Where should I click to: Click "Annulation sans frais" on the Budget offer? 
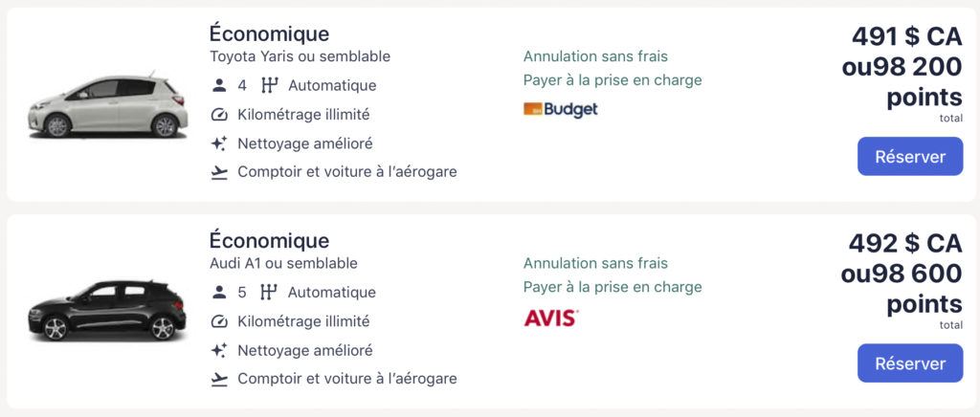click(595, 56)
